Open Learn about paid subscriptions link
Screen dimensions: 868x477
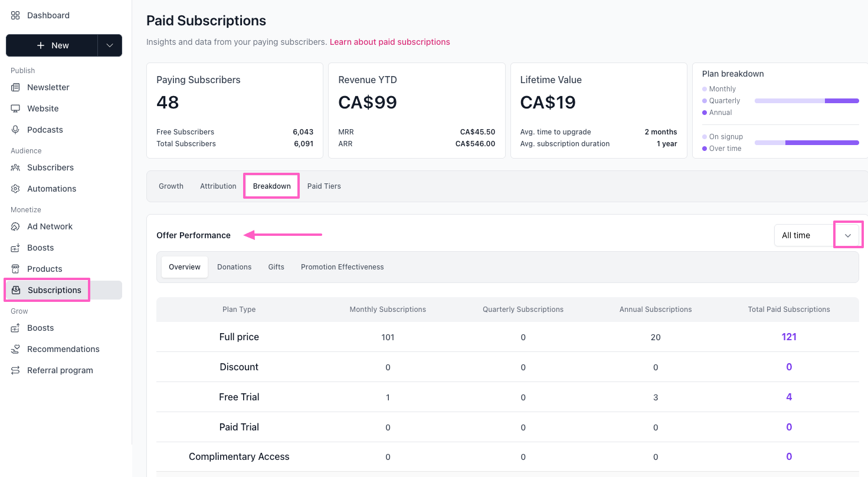pos(389,42)
